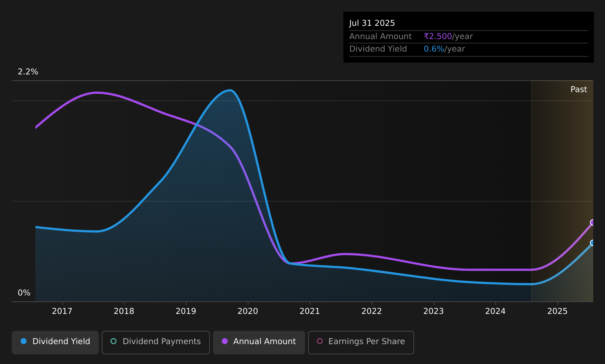Click the 0.6%/year tooltip value
Viewport: 605px width, 364px height.
tap(444, 49)
